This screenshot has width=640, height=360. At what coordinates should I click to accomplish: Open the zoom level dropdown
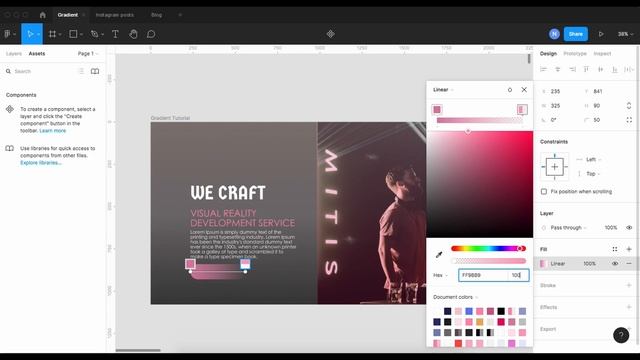pyautogui.click(x=625, y=34)
